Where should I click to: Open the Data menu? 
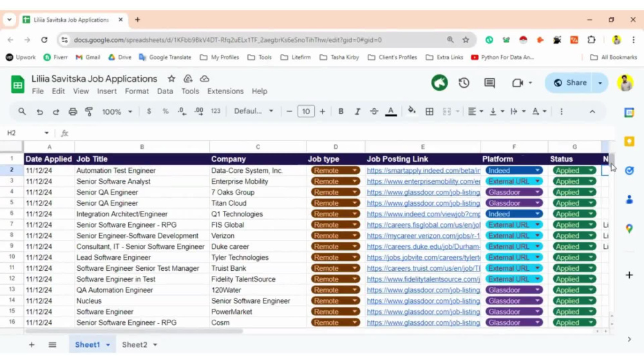point(165,92)
